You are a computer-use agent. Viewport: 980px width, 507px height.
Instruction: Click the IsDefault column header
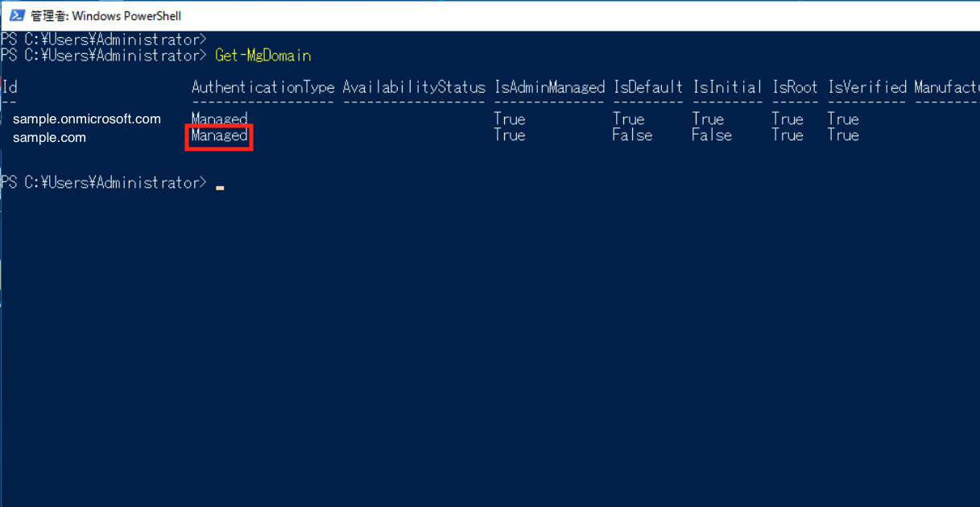click(647, 87)
